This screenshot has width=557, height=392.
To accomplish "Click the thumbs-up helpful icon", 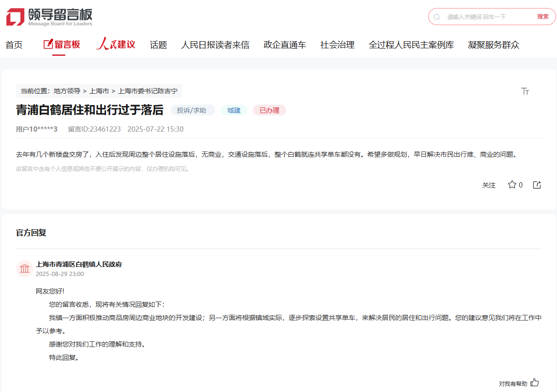I will pyautogui.click(x=535, y=383).
